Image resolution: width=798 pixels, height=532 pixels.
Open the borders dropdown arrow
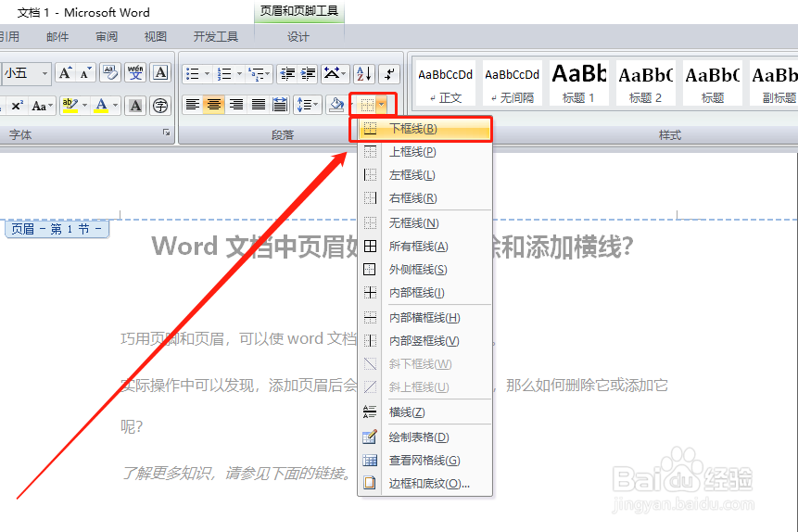click(x=382, y=105)
